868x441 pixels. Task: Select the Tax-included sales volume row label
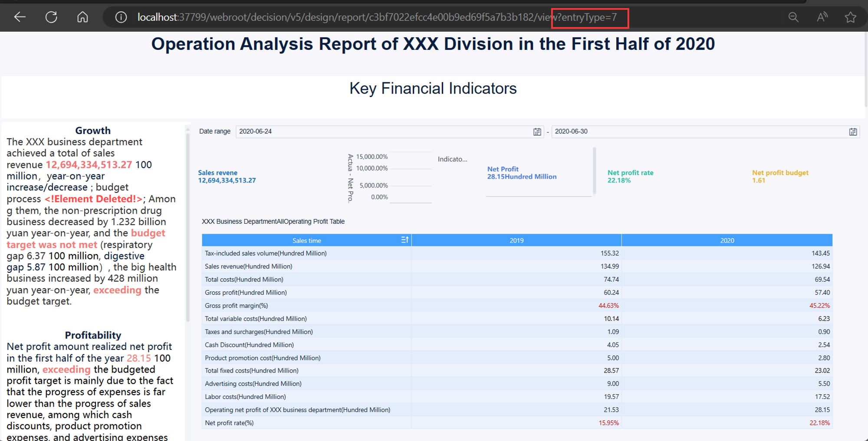point(266,253)
